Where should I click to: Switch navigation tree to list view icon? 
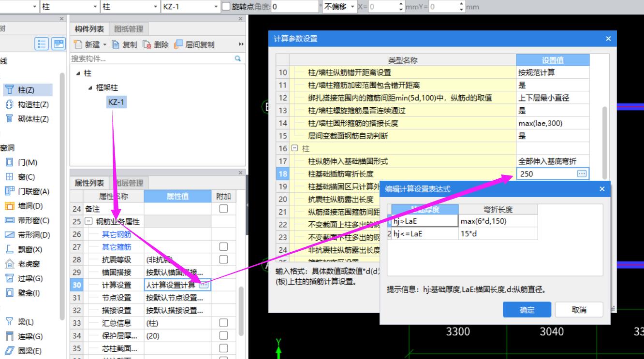[x=42, y=44]
